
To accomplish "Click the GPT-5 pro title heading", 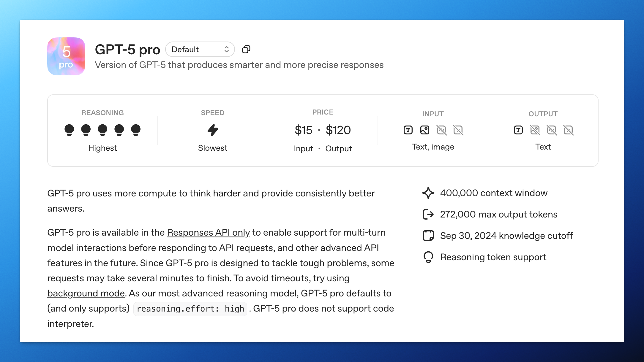I will 127,49.
